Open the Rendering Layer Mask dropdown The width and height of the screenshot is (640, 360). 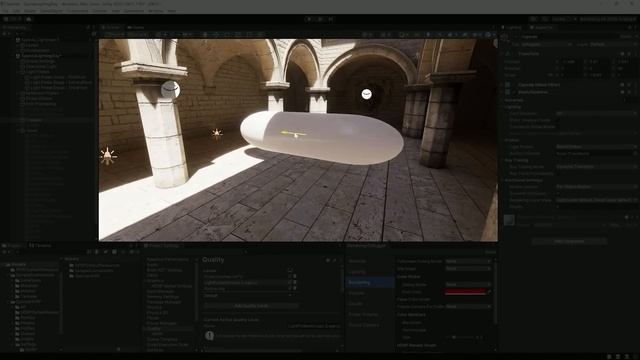(x=596, y=200)
